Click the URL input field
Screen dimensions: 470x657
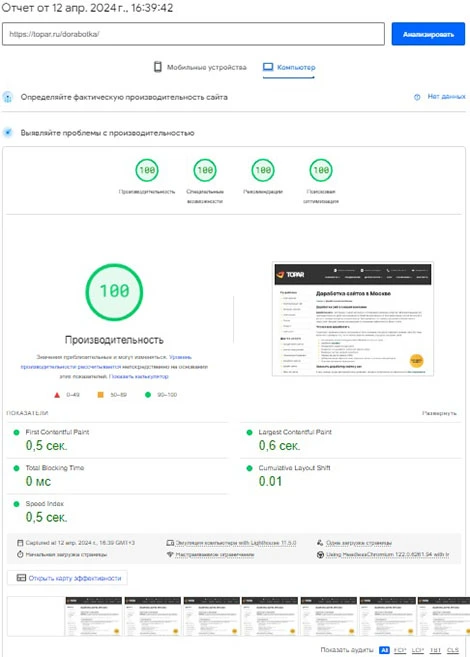(x=193, y=34)
